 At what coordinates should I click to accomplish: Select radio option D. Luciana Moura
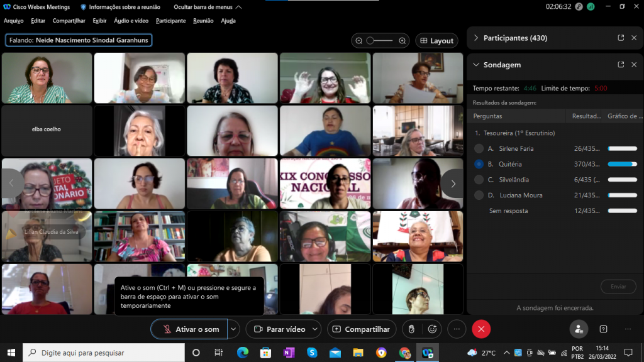pos(479,195)
